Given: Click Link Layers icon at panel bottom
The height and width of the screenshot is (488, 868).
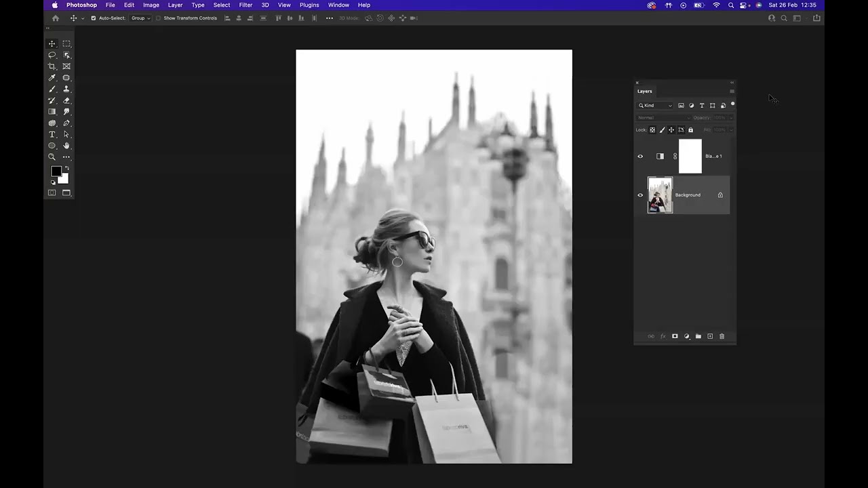Looking at the screenshot, I should point(651,336).
